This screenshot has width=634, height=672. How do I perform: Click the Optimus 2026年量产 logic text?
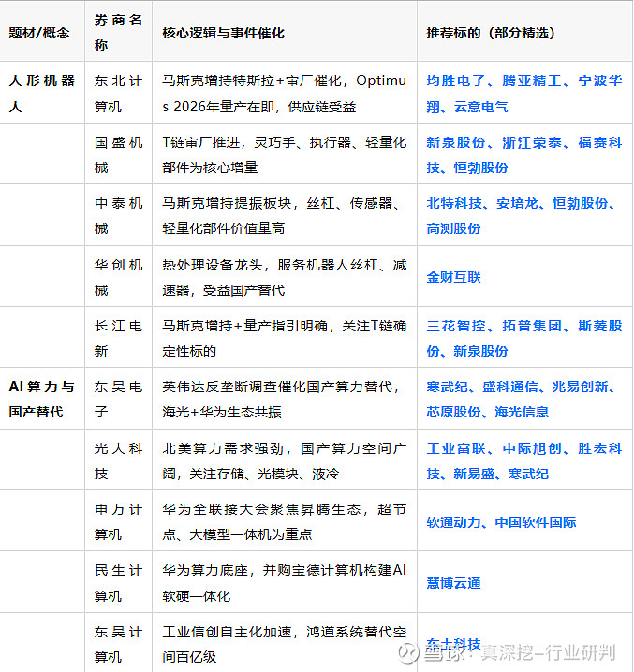tap(285, 93)
